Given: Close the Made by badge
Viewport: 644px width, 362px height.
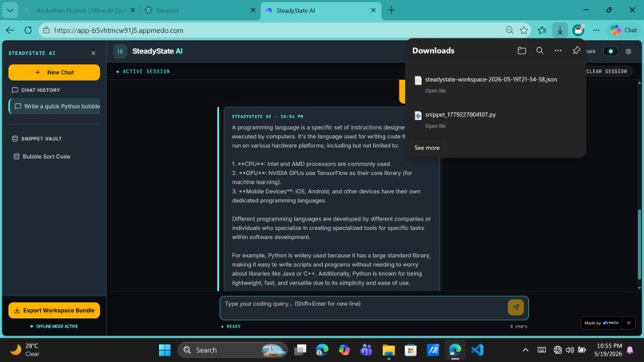Looking at the screenshot, I should coord(628,323).
